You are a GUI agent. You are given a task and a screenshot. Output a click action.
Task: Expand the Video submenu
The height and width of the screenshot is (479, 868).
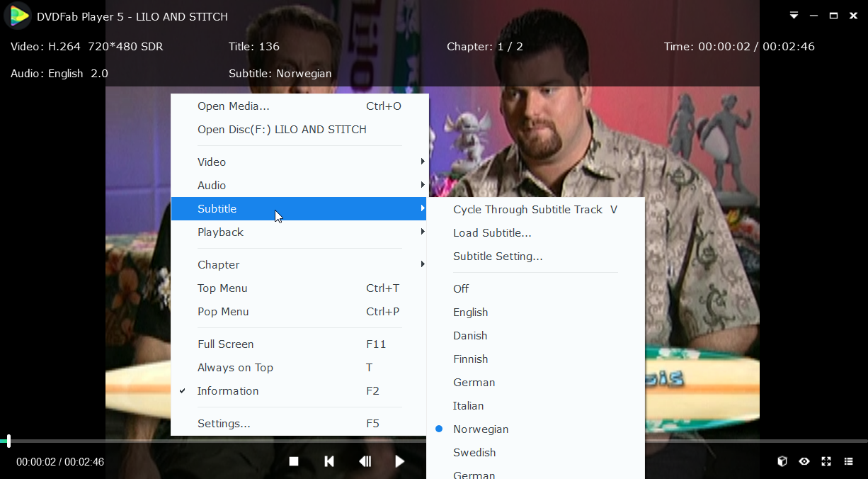300,162
